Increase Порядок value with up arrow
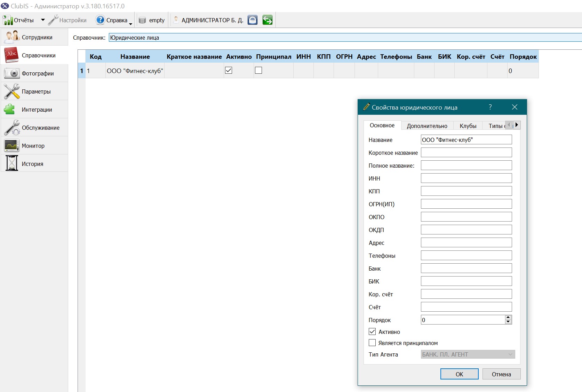The height and width of the screenshot is (392, 582). click(508, 317)
